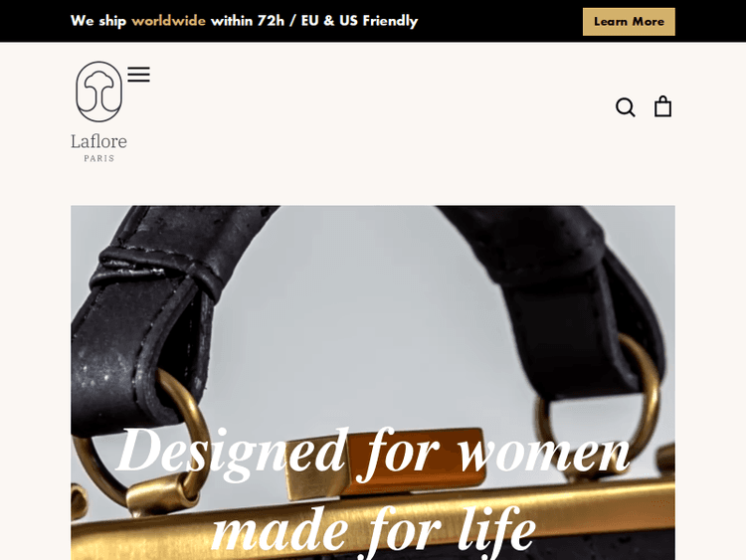This screenshot has height=560, width=746.
Task: Click the PARIS text under logo
Action: [x=98, y=158]
